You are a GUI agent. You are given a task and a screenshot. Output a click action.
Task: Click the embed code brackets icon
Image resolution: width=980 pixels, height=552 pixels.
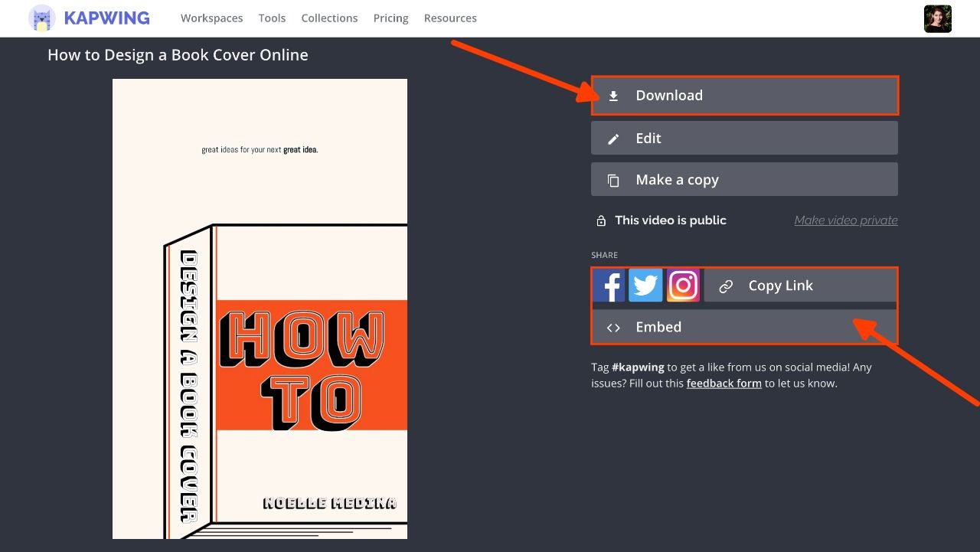pos(613,328)
